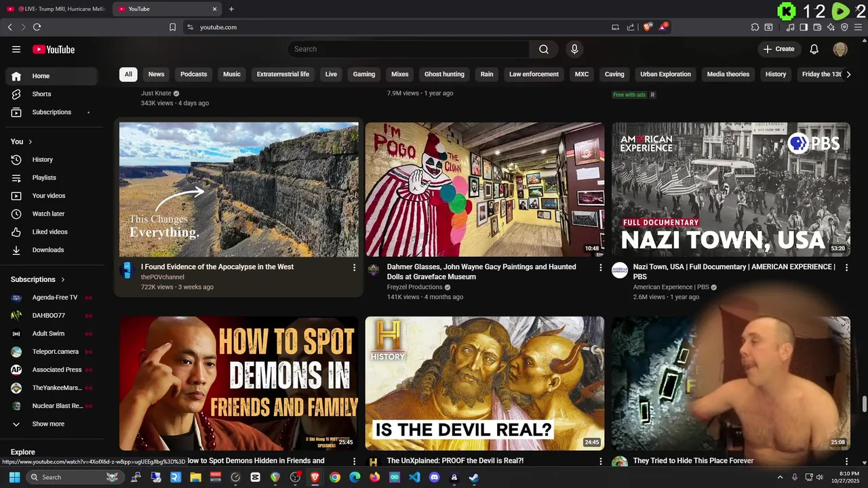Image resolution: width=868 pixels, height=488 pixels.
Task: Toggle the browser sidebar panel
Action: coord(804,27)
